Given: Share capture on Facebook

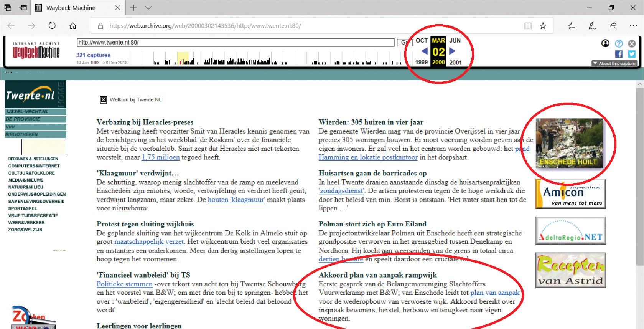Looking at the screenshot, I should point(619,54).
